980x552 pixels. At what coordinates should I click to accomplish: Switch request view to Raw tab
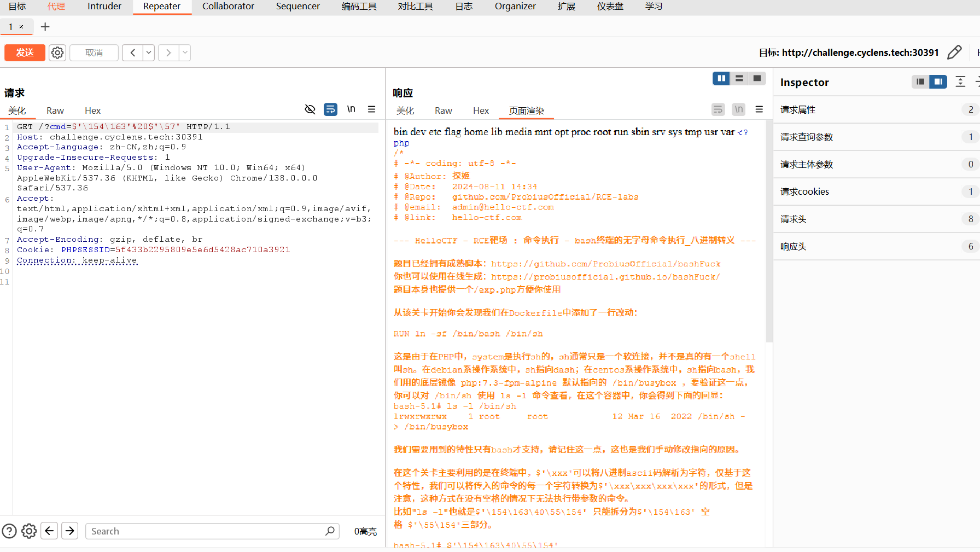click(55, 111)
